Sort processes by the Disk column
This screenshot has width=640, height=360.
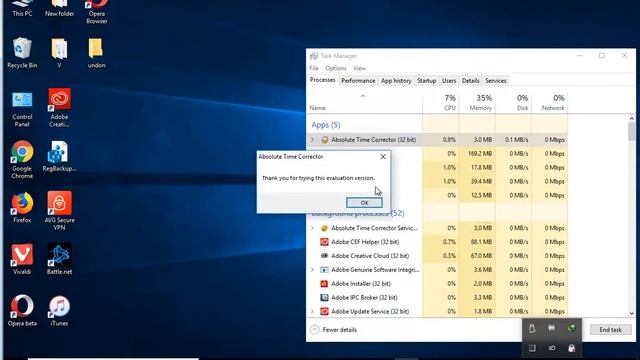pyautogui.click(x=513, y=102)
